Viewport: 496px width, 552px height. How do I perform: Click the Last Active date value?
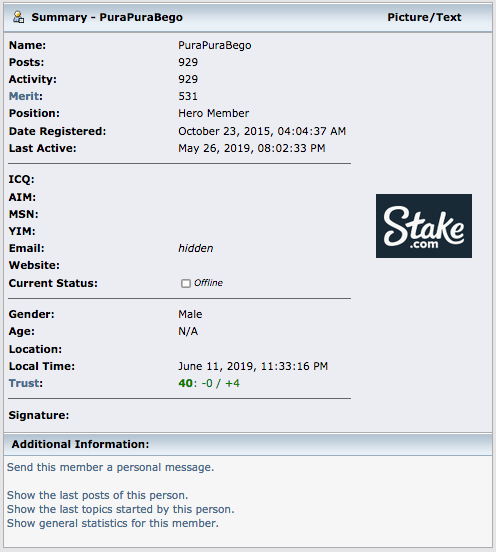252,148
